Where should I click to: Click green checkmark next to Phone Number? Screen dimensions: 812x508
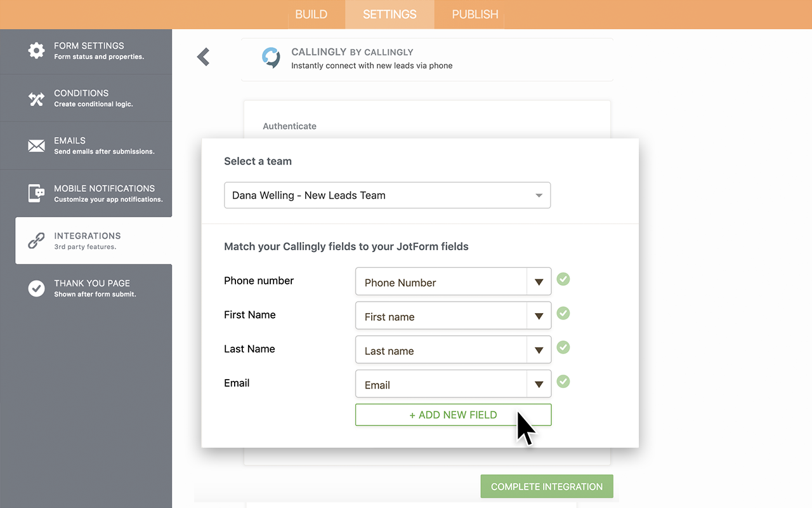[563, 279]
